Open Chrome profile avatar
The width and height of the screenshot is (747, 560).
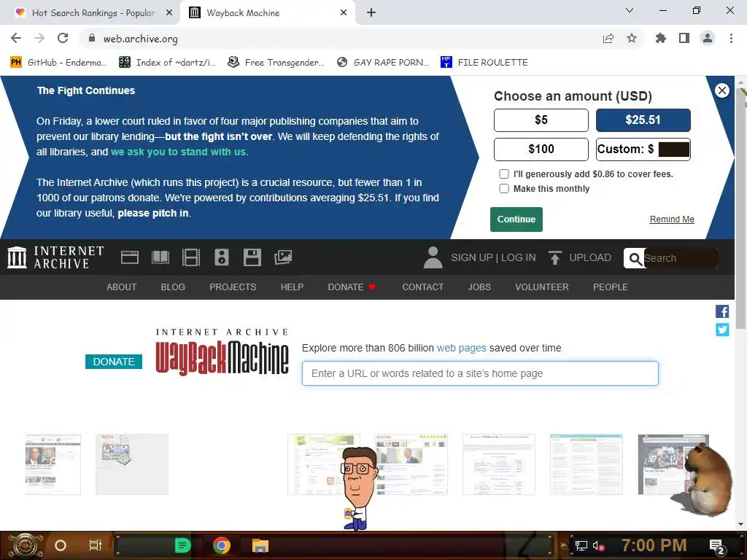pyautogui.click(x=708, y=38)
